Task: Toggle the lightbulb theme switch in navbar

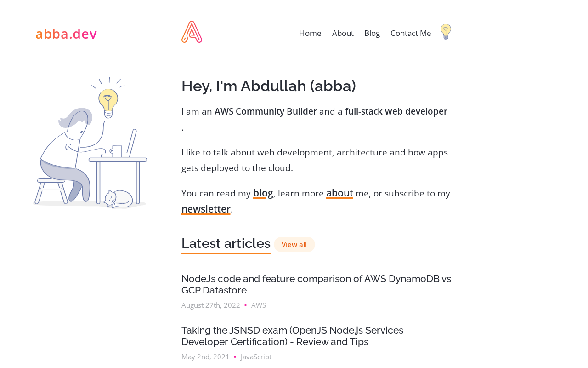Action: [446, 32]
